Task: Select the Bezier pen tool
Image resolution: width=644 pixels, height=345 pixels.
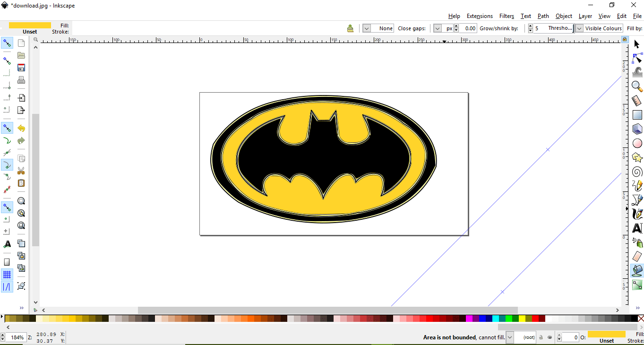Action: (637, 200)
